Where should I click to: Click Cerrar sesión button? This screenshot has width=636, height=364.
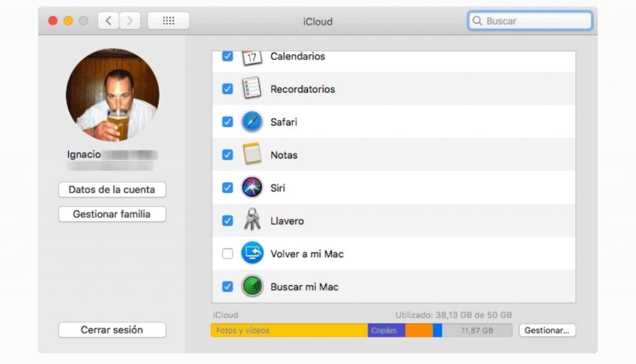112,329
